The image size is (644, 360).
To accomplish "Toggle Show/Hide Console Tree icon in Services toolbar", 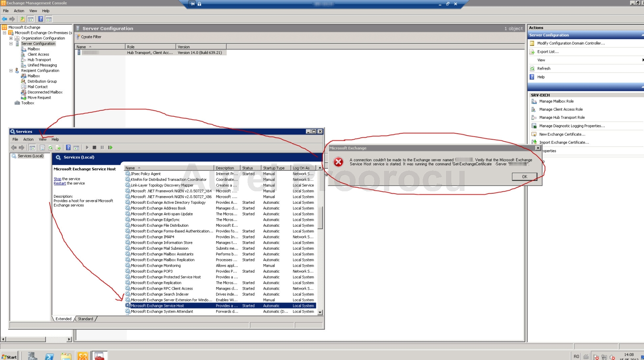I will [32, 147].
